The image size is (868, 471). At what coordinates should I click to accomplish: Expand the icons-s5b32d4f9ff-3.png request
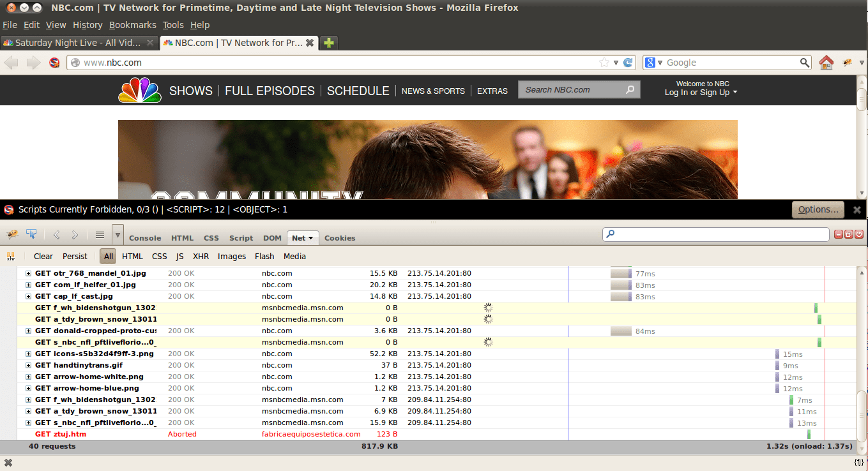click(x=28, y=354)
